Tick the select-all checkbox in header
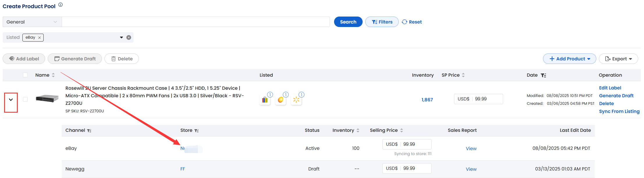 [x=25, y=75]
